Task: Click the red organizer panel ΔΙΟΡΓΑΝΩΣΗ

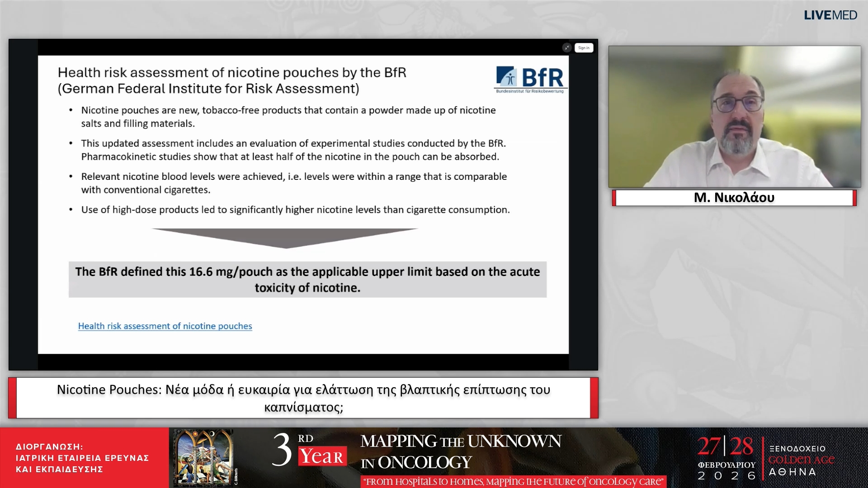Action: (x=84, y=457)
